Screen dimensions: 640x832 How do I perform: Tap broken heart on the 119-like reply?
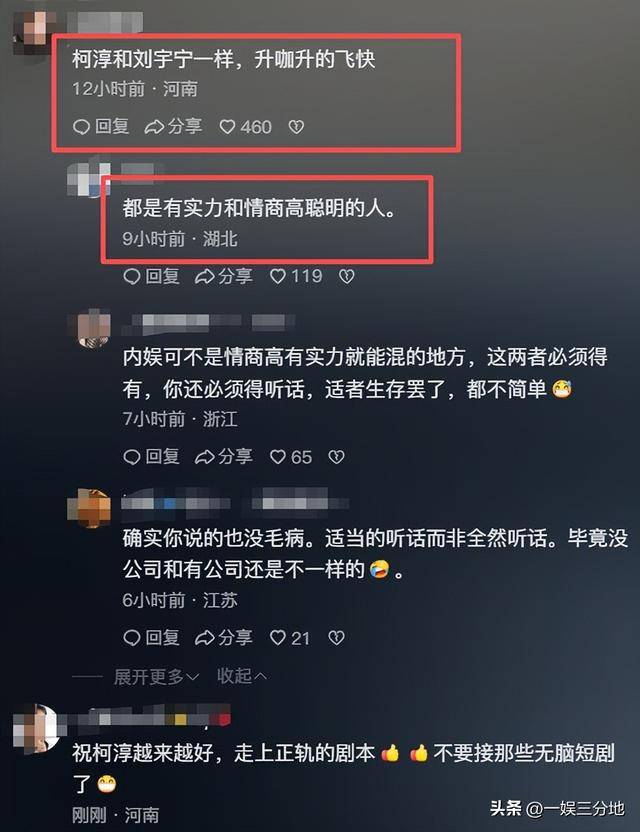point(347,276)
